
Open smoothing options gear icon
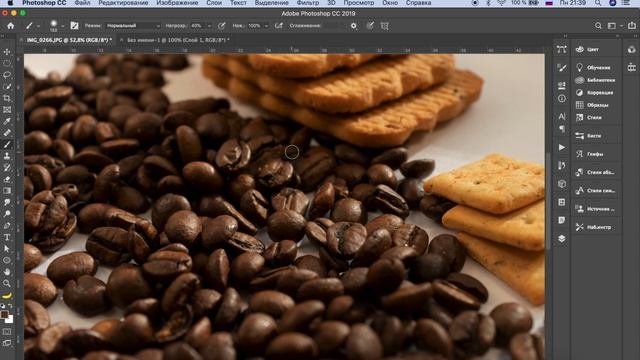point(353,26)
